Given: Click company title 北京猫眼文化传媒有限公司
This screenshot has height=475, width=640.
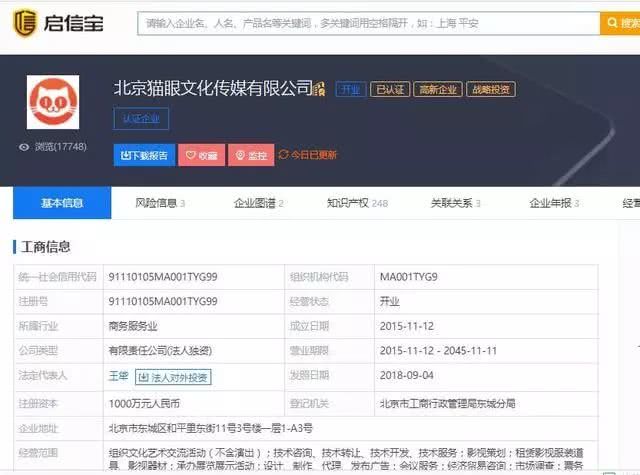Looking at the screenshot, I should (213, 88).
